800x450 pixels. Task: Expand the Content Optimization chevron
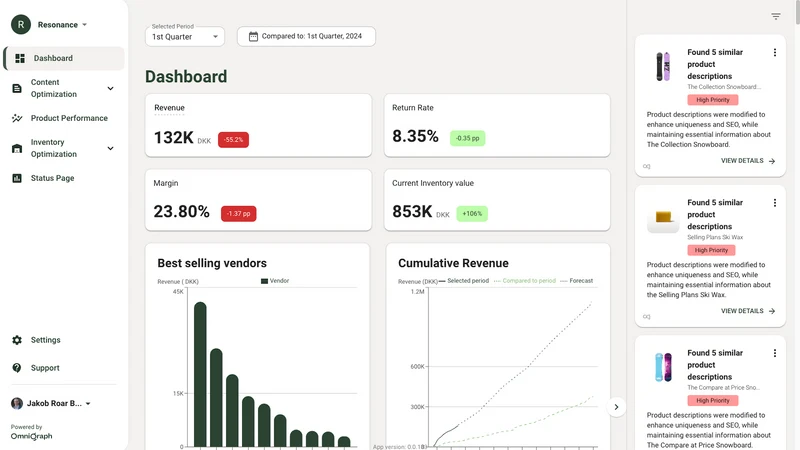coord(110,88)
